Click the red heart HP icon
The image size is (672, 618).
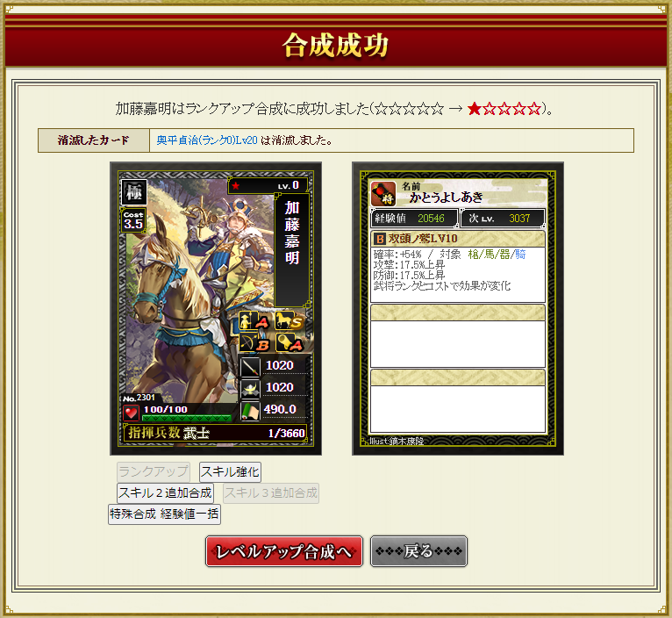coord(131,413)
